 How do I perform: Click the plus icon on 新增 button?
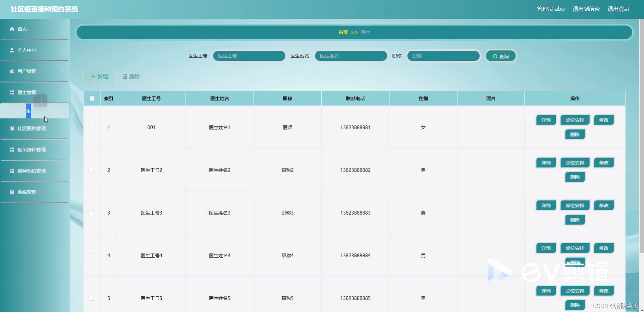pos(93,76)
